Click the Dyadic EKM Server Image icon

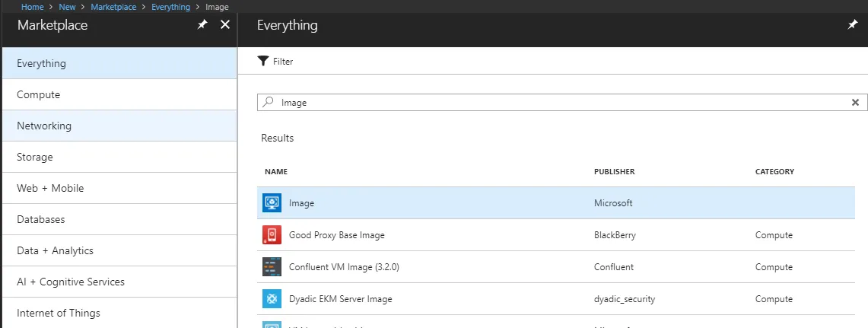[272, 299]
